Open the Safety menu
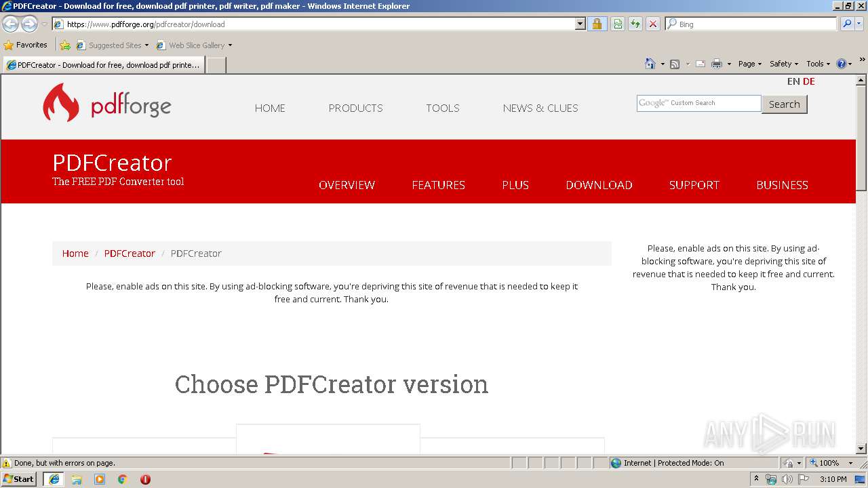 click(x=784, y=64)
